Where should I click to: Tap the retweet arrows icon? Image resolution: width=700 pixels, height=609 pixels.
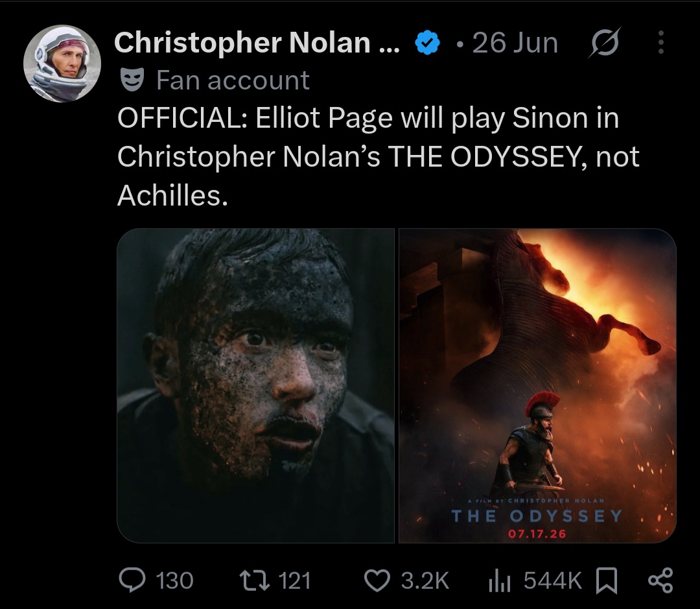click(x=255, y=580)
